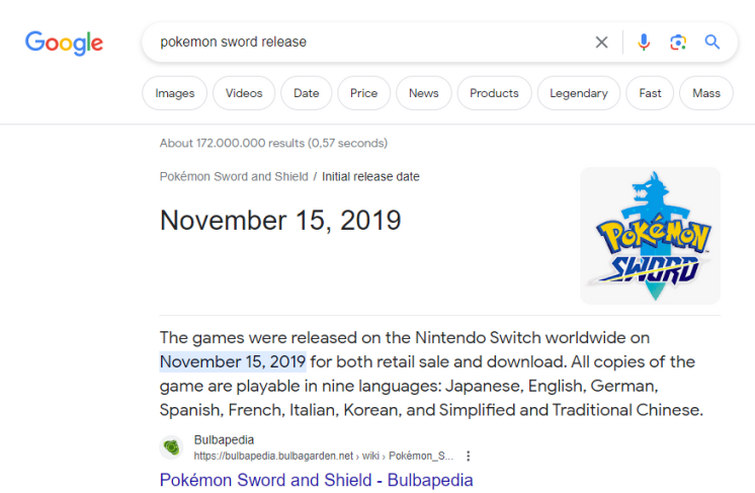Click the blue magnifying glass search icon
Viewport: 755px width, 493px height.
pos(712,42)
